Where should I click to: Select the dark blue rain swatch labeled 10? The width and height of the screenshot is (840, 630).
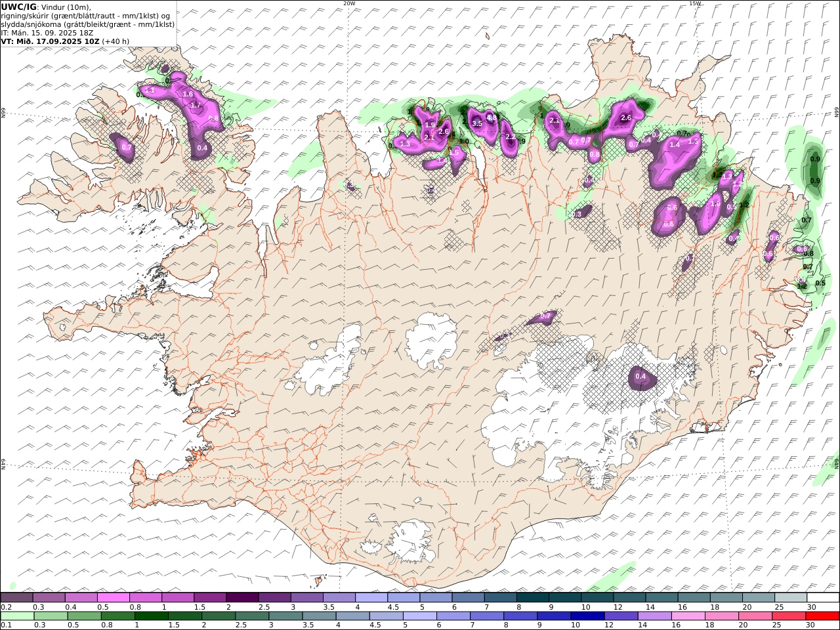[x=587, y=616]
